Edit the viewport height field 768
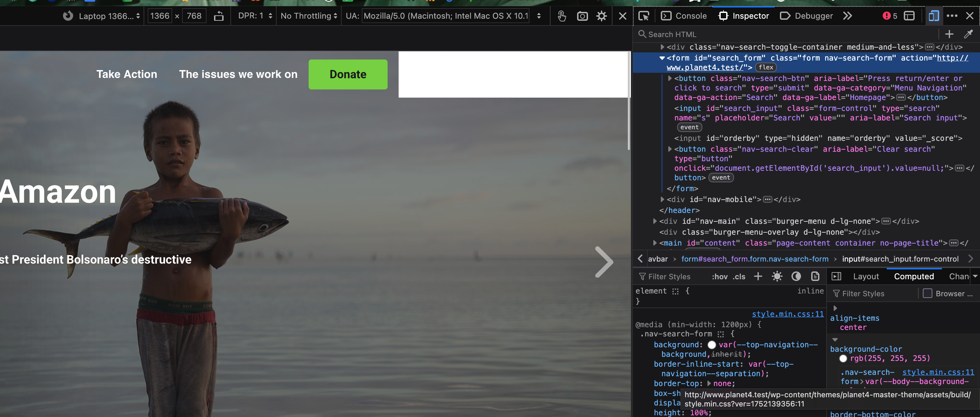Viewport: 980px width, 417px height. [194, 16]
